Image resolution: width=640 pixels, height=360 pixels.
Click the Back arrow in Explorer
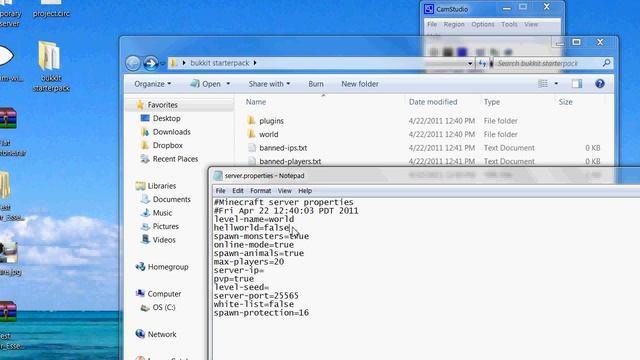133,63
